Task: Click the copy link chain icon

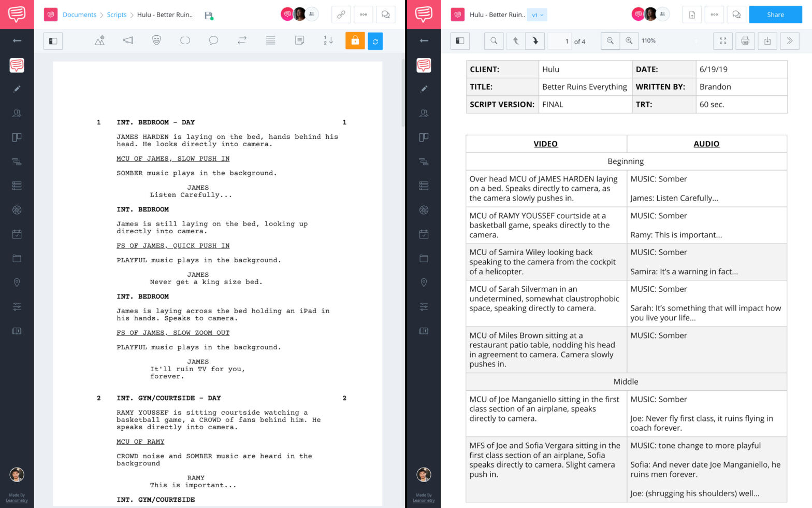Action: (341, 15)
